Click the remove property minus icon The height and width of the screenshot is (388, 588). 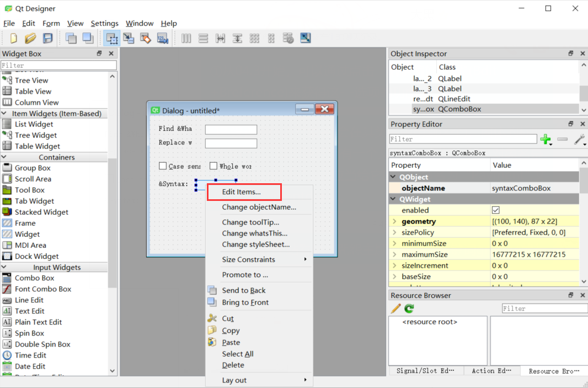[x=563, y=139]
